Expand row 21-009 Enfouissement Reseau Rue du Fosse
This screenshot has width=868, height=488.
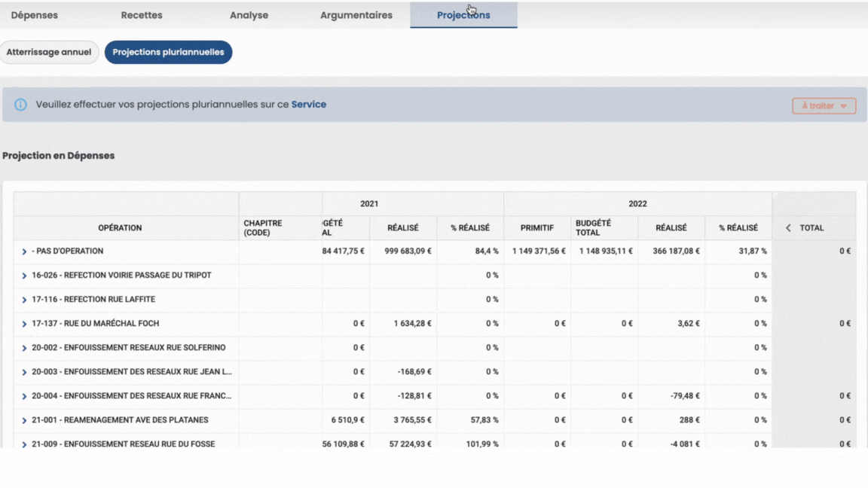click(x=24, y=444)
